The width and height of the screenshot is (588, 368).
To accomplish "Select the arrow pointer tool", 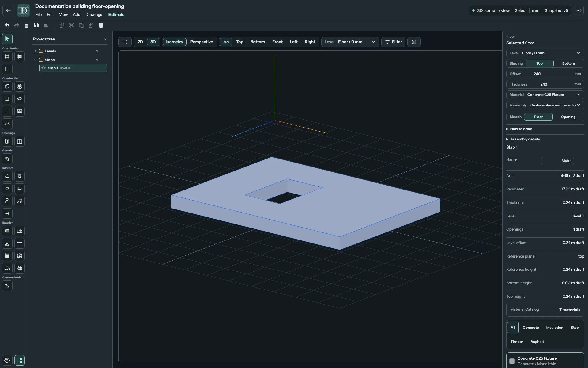I will (7, 39).
